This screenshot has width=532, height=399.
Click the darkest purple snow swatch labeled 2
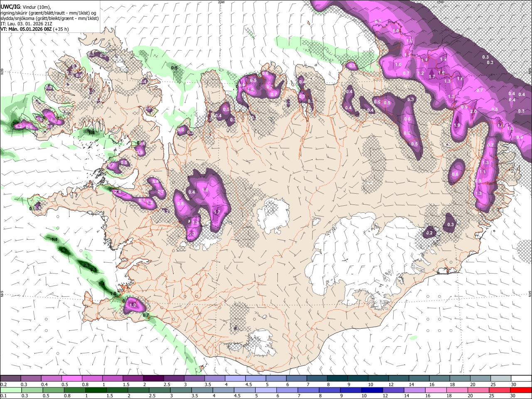point(153,379)
